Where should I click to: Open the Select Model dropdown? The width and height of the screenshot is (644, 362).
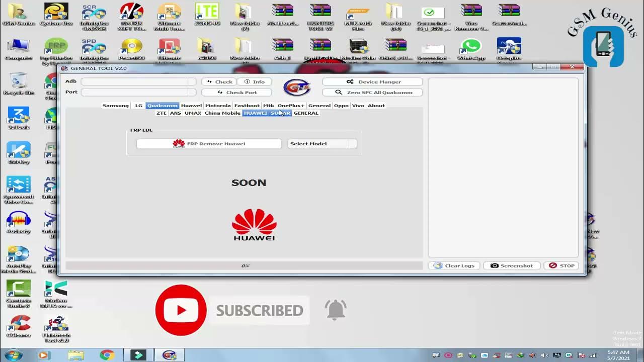pos(322,144)
